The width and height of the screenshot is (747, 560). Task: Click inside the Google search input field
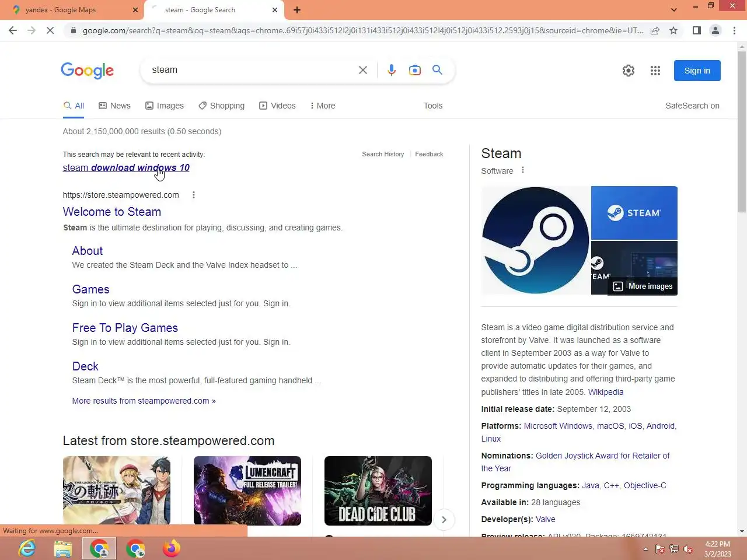pyautogui.click(x=251, y=70)
